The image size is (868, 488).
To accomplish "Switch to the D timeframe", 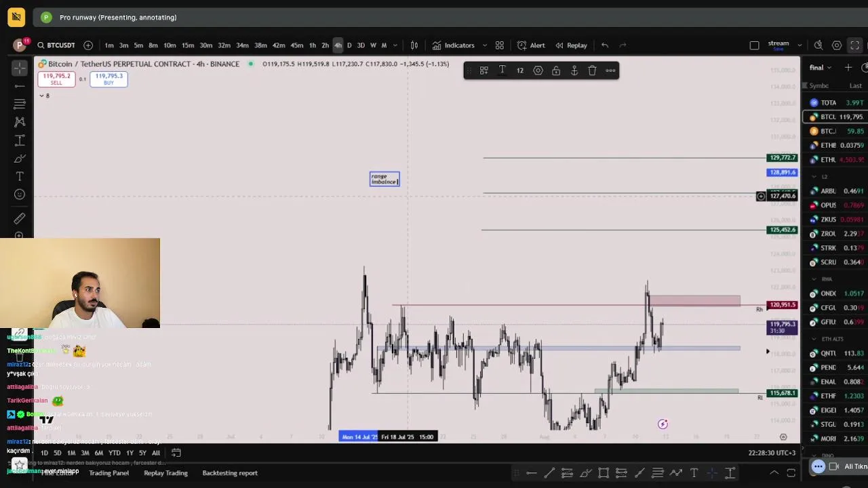I will pyautogui.click(x=349, y=45).
